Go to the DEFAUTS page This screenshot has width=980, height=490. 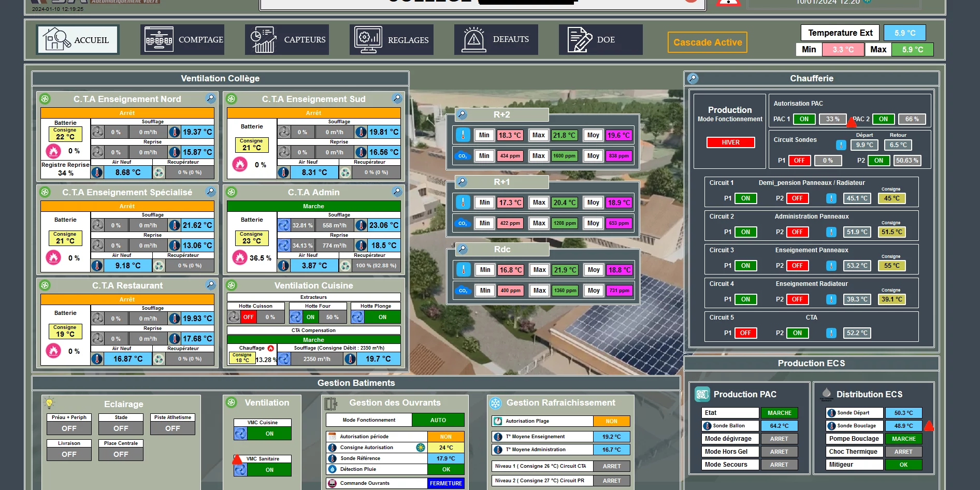(x=496, y=40)
